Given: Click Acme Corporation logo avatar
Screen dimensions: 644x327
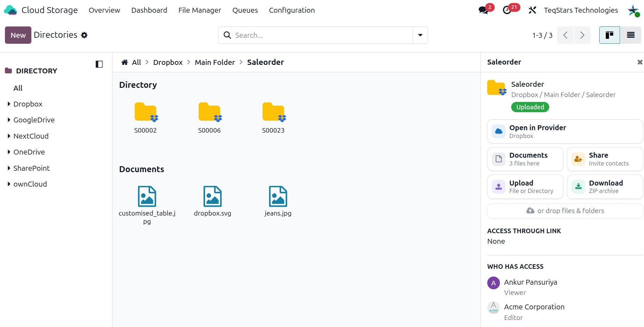Looking at the screenshot, I should point(494,308).
